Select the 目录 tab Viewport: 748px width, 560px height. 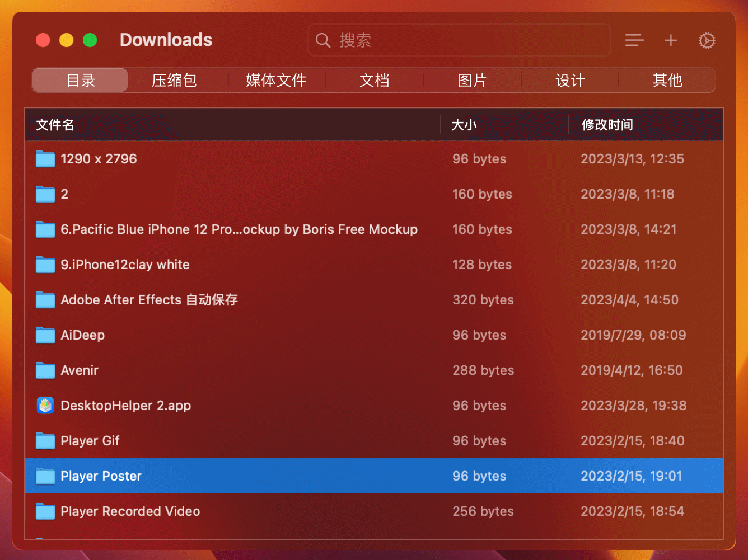(80, 81)
